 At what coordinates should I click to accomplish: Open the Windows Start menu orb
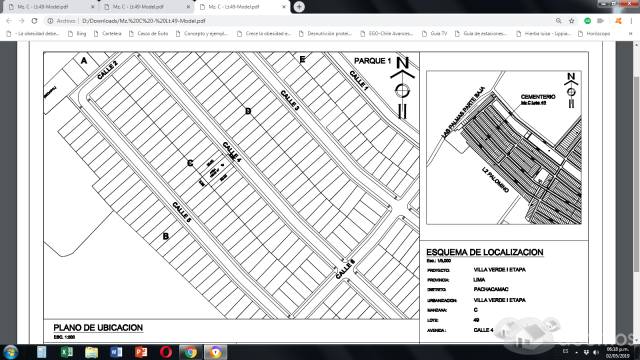pos(11,352)
